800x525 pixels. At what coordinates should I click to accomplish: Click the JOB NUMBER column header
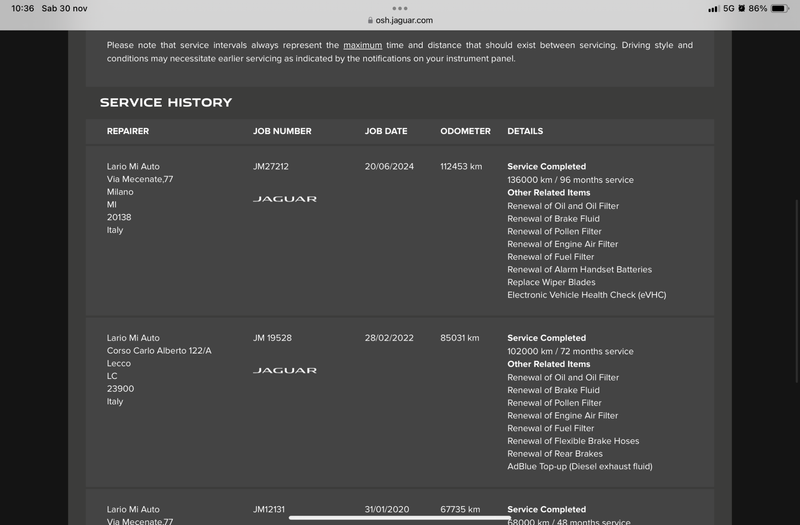pyautogui.click(x=282, y=131)
